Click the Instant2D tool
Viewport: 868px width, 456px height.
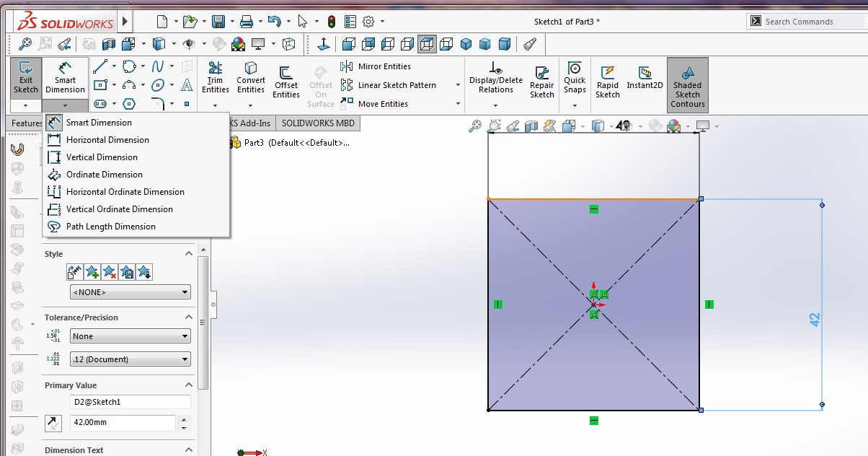(x=645, y=77)
